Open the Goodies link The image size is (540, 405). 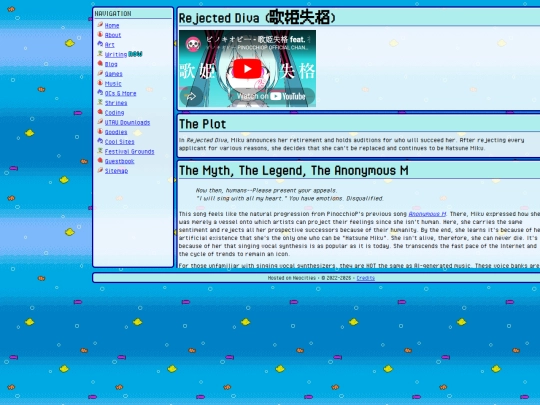click(x=116, y=132)
